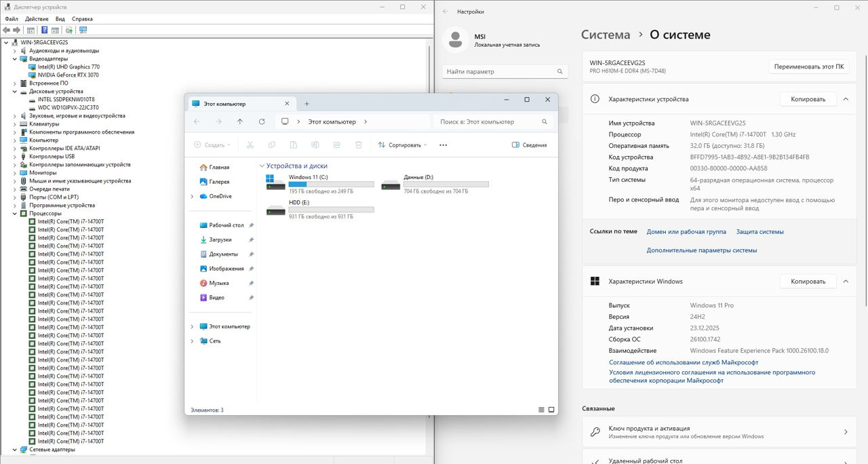
Task: Open the Windows 11 (C:) drive icon
Action: [276, 183]
